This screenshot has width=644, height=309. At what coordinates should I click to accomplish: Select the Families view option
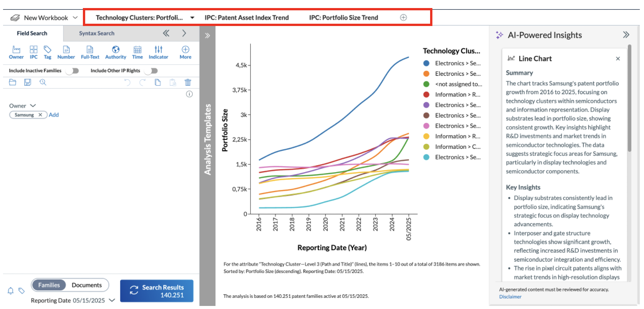49,285
